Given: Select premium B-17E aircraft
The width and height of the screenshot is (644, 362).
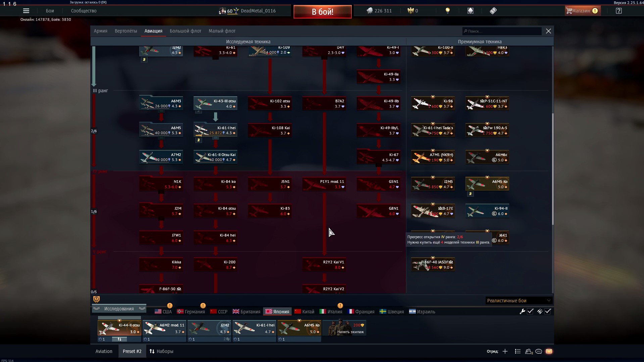Looking at the screenshot, I should click(433, 211).
